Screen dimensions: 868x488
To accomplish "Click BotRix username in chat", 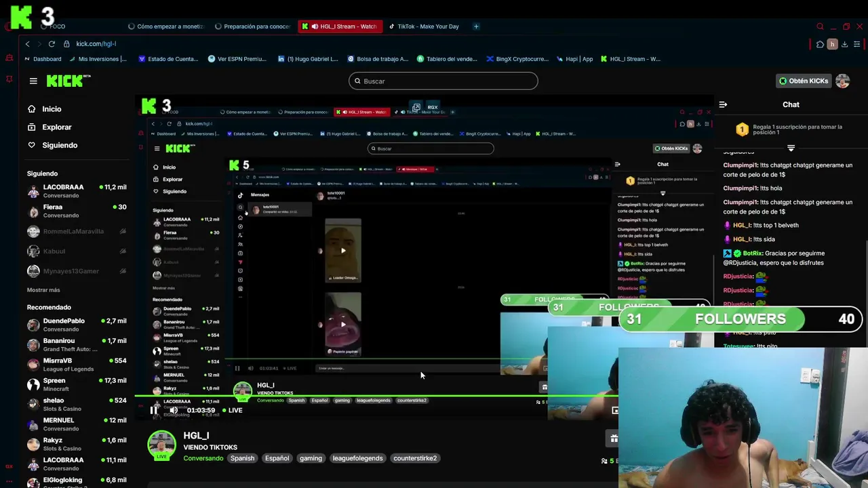I will 752,253.
